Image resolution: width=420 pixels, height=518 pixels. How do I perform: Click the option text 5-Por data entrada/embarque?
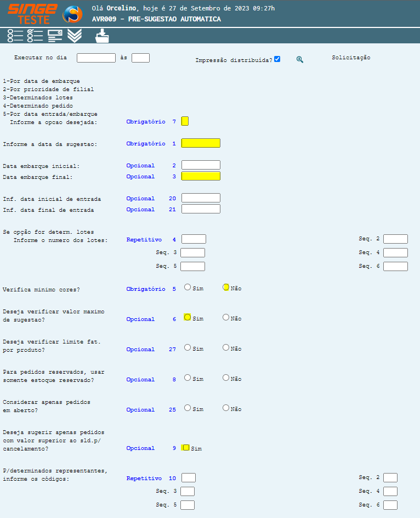click(x=50, y=114)
